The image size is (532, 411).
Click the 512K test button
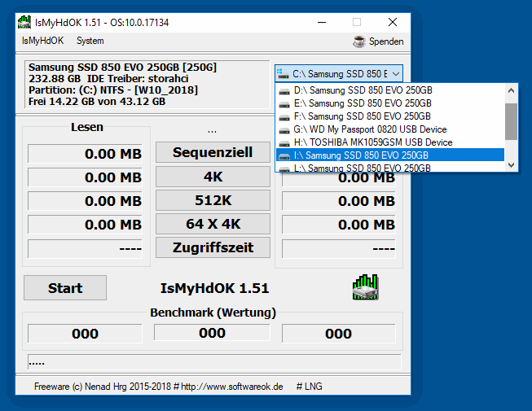point(213,200)
